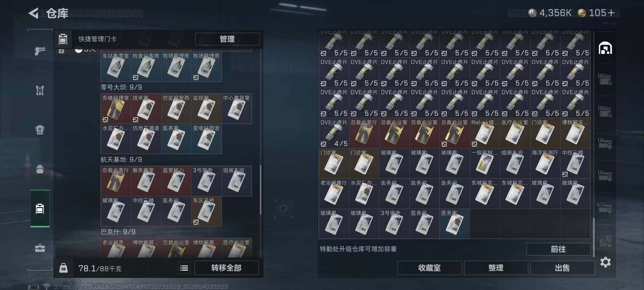644x290 pixels.
Task: Click 转移全部 to transfer all
Action: pyautogui.click(x=226, y=268)
